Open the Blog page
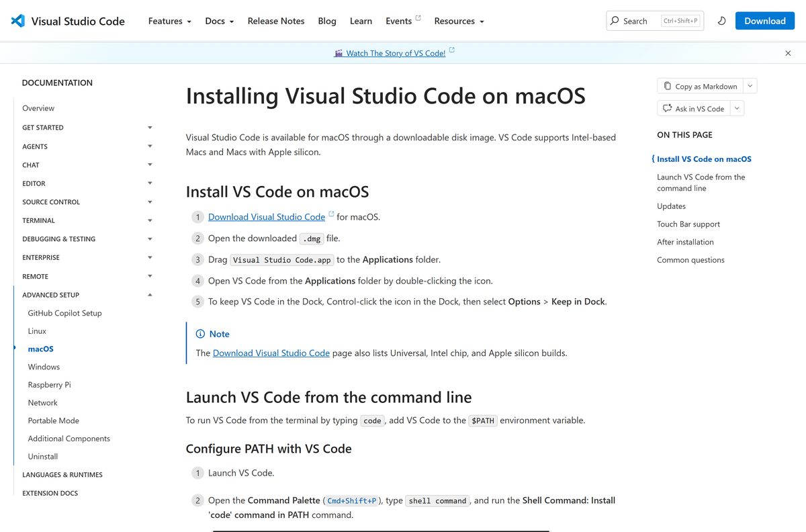806x532 pixels. (327, 21)
